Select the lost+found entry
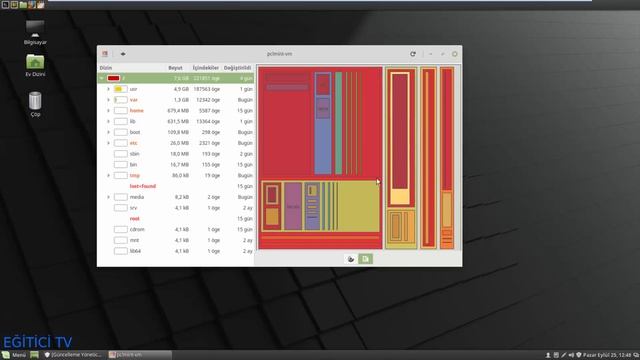This screenshot has height=360, width=640. (143, 186)
